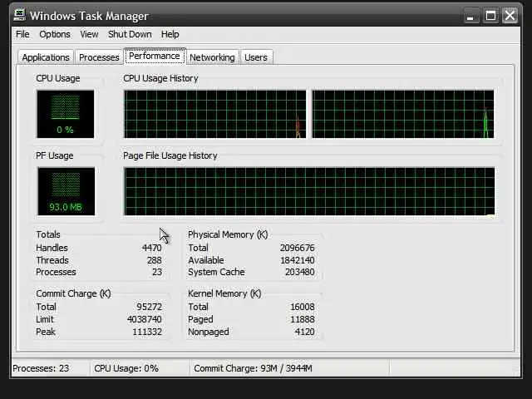Click the Page File Usage History graph
Image resolution: width=532 pixels, height=399 pixels.
(309, 191)
